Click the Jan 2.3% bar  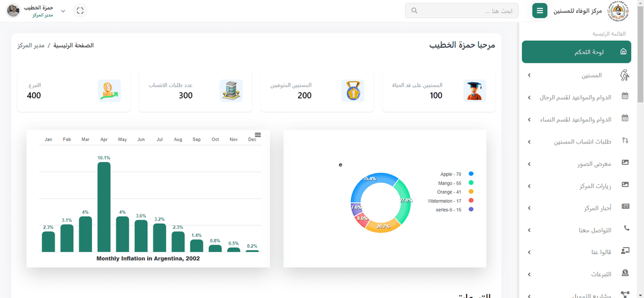[48, 242]
